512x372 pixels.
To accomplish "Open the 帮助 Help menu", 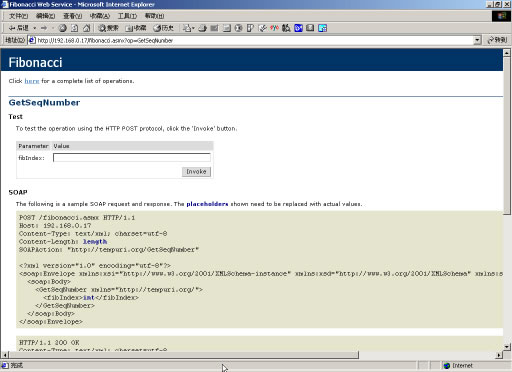I will 154,16.
